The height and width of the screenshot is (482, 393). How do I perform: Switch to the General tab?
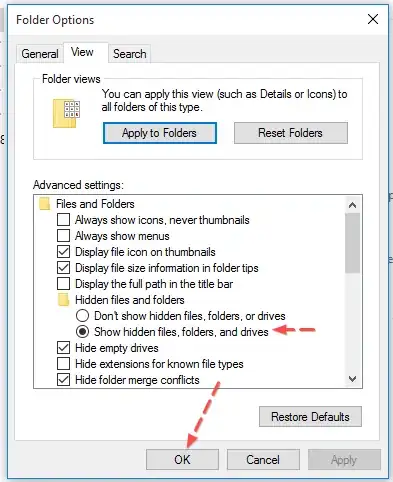click(x=40, y=54)
